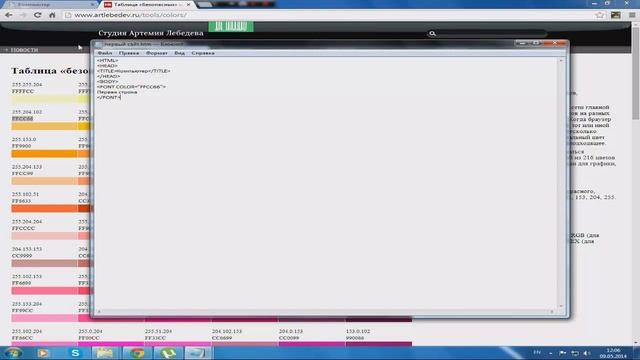
Task: Click the FF6699 pink swatch
Action: click(x=44, y=291)
